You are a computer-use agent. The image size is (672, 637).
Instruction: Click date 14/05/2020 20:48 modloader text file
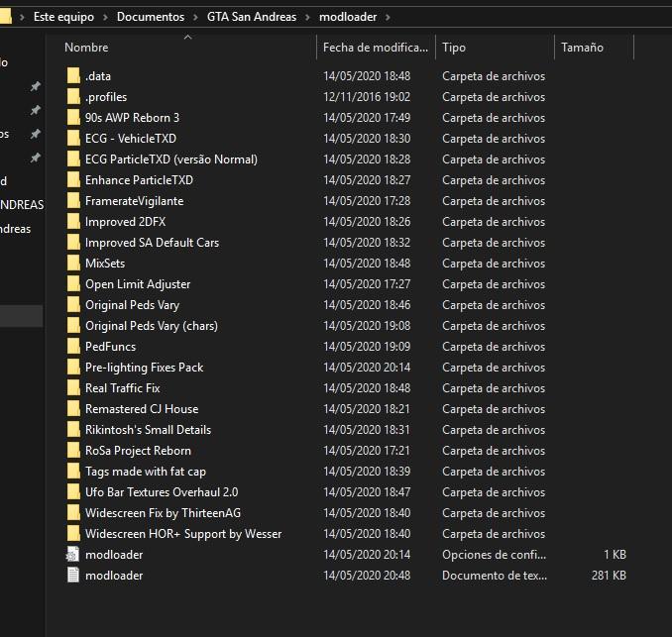(367, 575)
